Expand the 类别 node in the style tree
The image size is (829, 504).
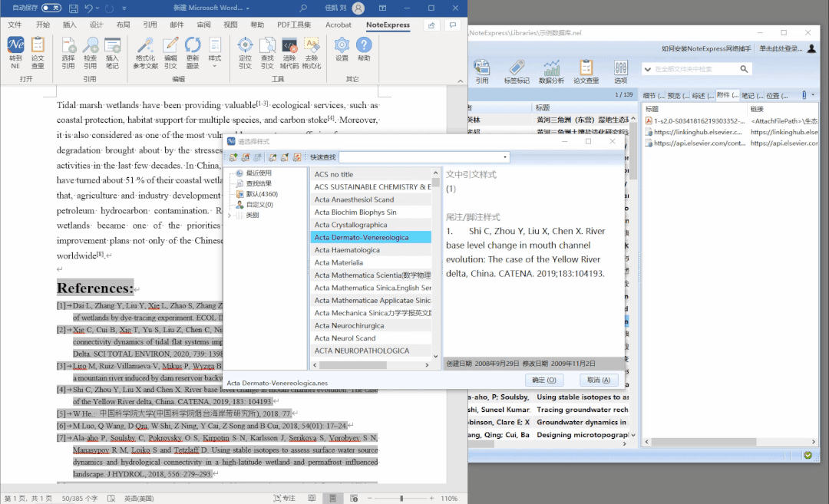pyautogui.click(x=230, y=215)
